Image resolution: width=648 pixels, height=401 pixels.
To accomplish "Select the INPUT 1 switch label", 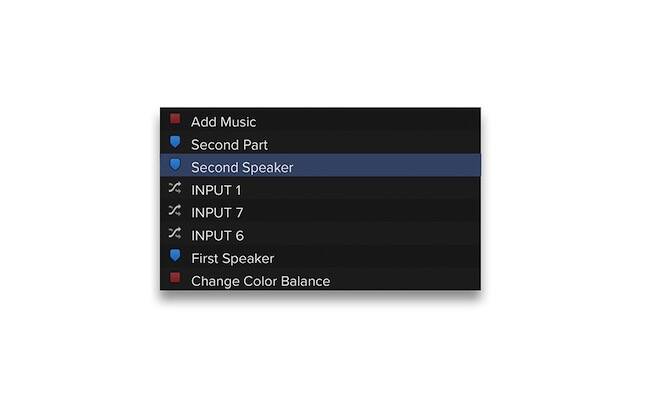I will tap(216, 190).
